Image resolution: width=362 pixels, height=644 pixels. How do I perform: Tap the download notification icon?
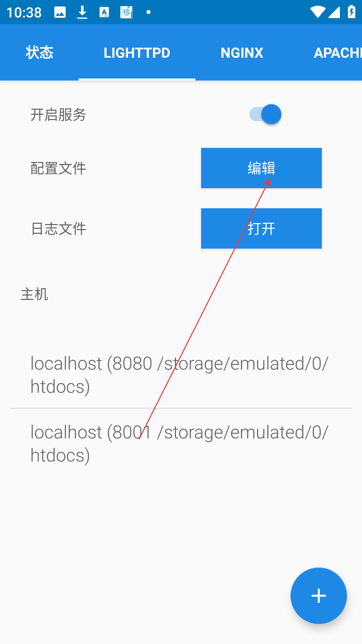(x=82, y=12)
